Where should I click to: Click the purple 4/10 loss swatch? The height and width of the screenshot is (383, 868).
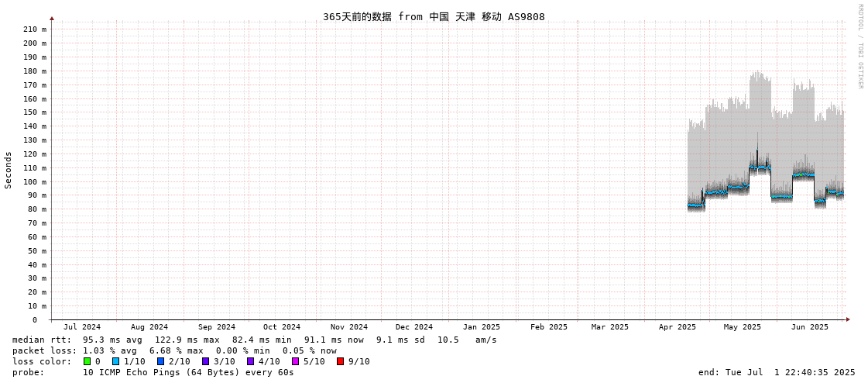[x=250, y=361]
